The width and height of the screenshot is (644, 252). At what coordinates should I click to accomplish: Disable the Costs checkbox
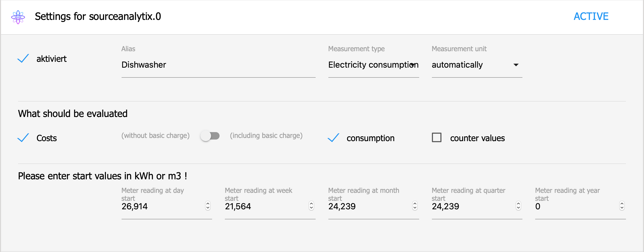pos(23,138)
